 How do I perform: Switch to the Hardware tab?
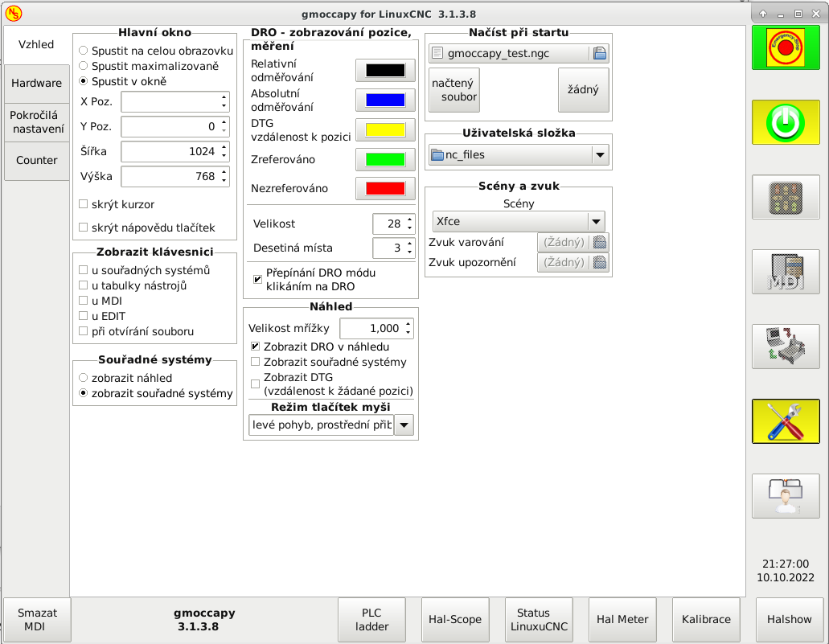36,84
